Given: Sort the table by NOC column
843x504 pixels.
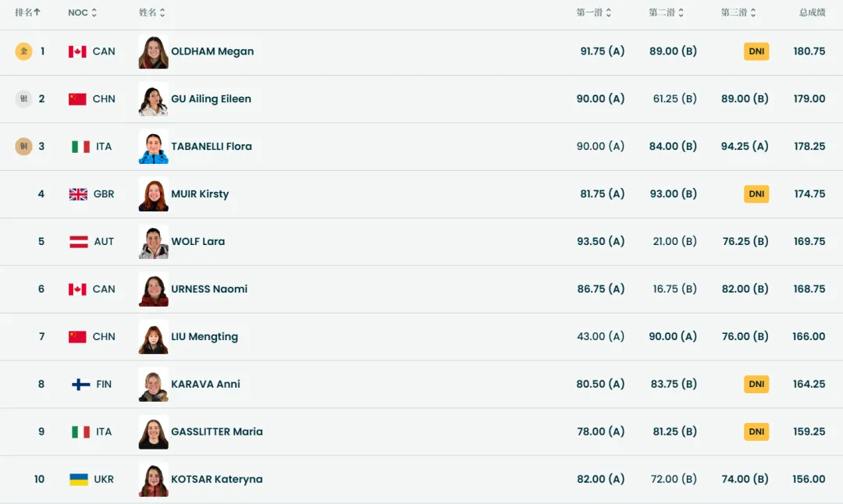Looking at the screenshot, I should point(83,12).
